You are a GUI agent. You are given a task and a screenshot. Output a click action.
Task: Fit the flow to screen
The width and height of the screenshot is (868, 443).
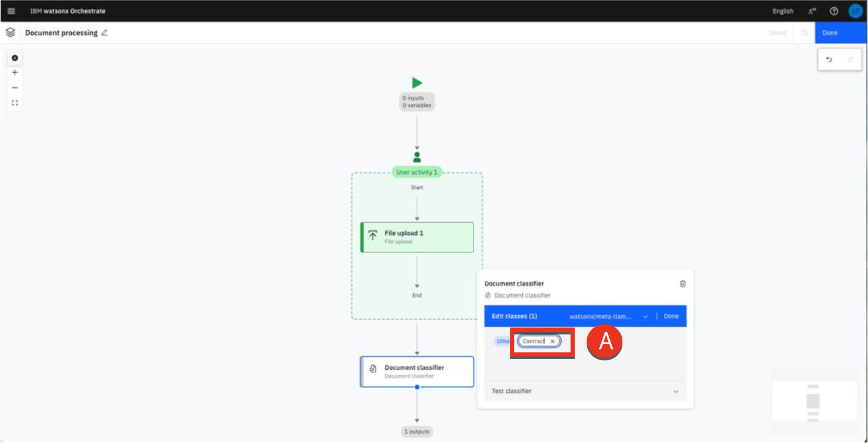pyautogui.click(x=15, y=102)
